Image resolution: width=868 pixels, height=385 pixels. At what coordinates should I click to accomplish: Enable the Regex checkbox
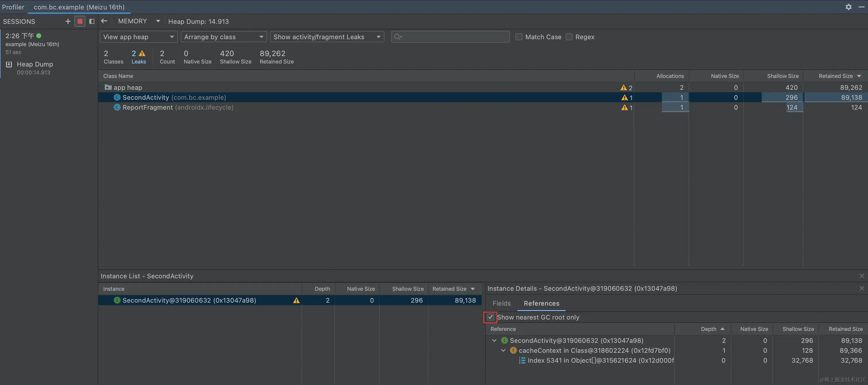click(x=569, y=37)
